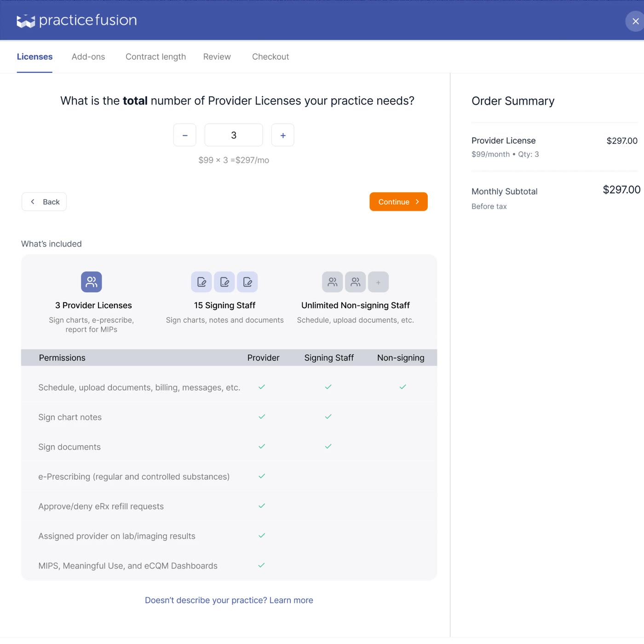This screenshot has width=644, height=644.
Task: Open the Checkout tab
Action: [270, 57]
